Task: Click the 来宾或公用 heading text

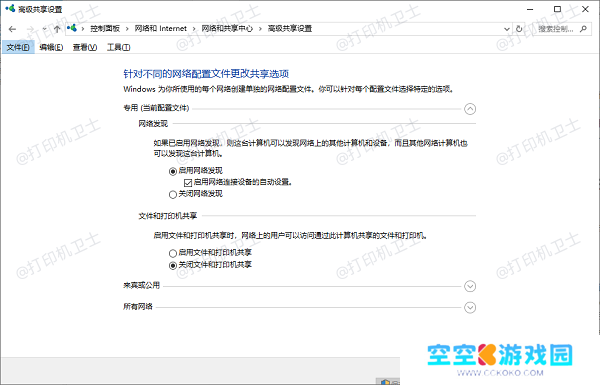Action: (141, 285)
